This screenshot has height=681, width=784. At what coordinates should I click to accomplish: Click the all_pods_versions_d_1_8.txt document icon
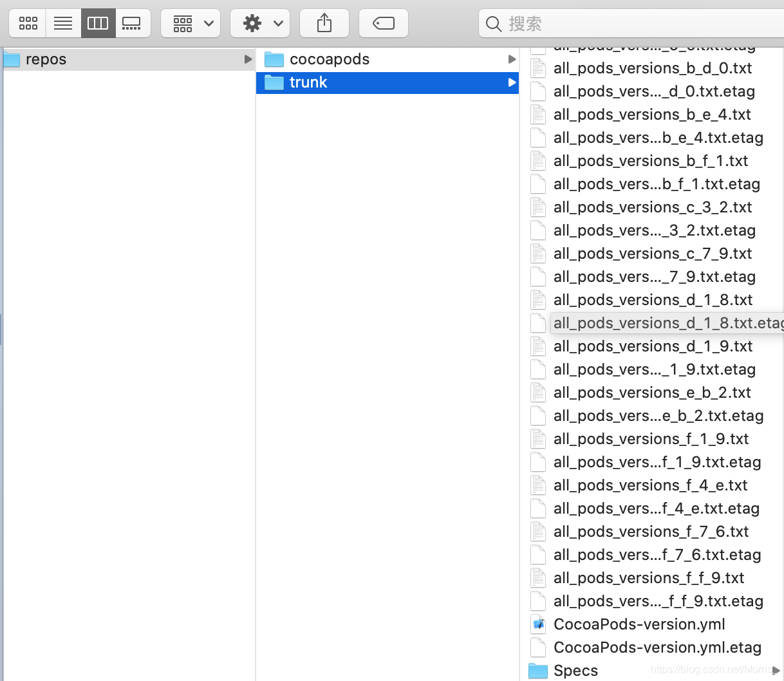pyautogui.click(x=538, y=300)
